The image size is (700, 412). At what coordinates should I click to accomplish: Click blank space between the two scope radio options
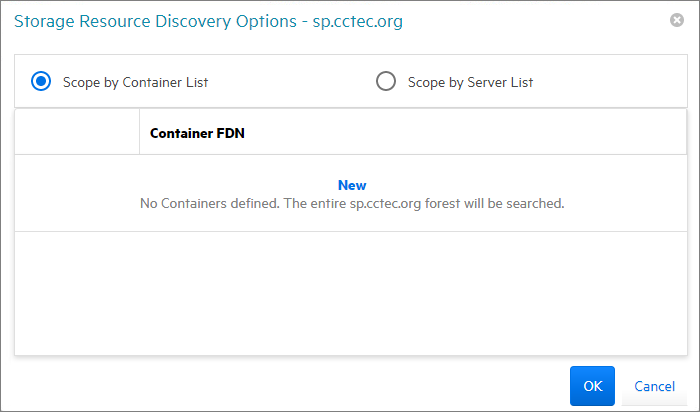coord(290,82)
